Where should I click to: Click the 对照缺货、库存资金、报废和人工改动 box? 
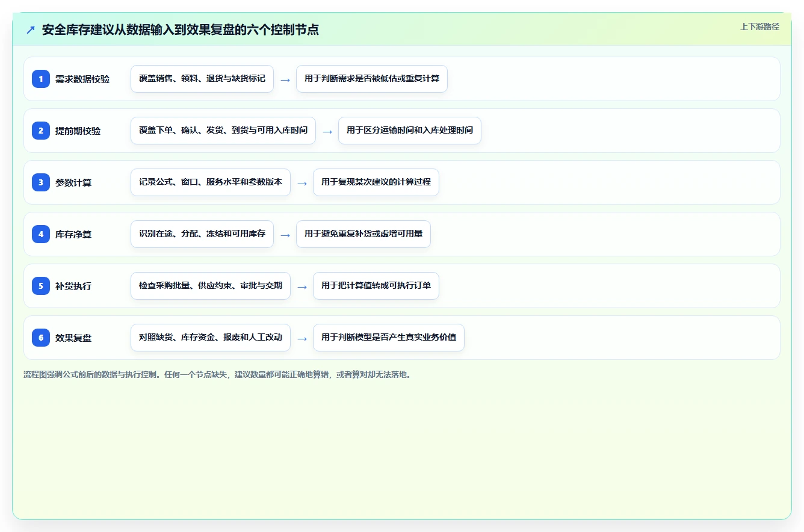[211, 338]
